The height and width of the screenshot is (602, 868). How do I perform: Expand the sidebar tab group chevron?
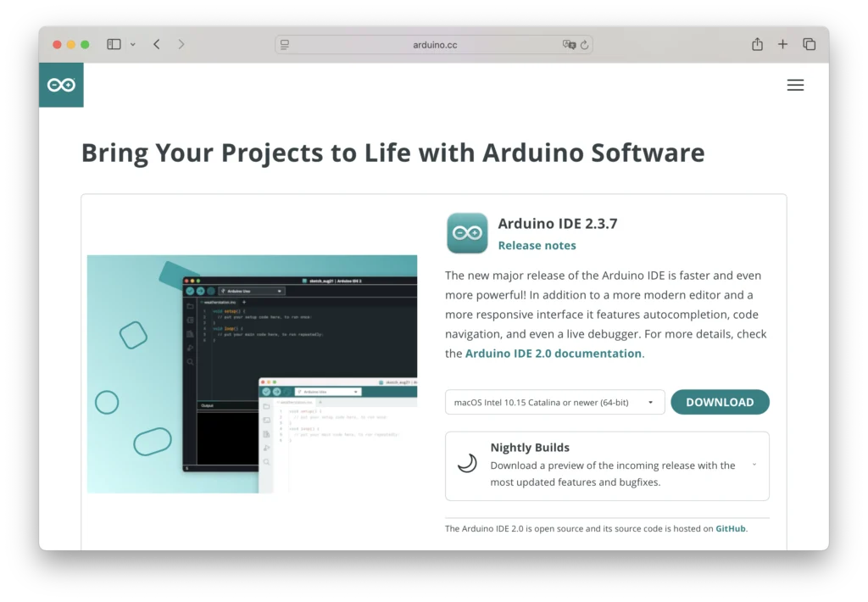coord(133,44)
